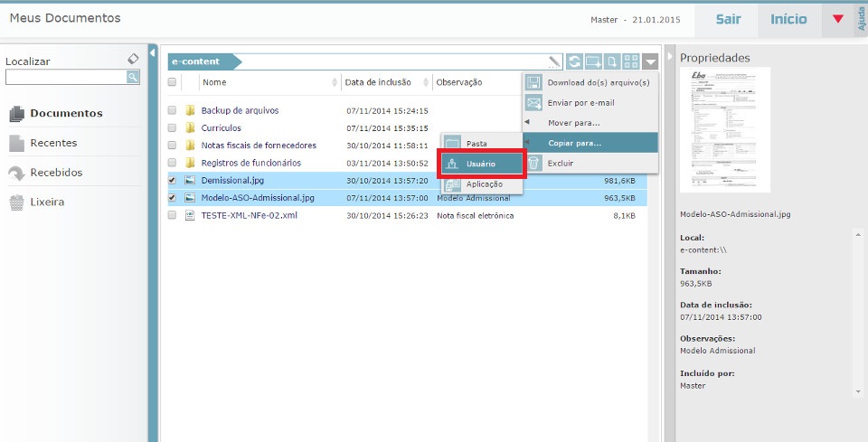Click the new document icon in toolbar
The height and width of the screenshot is (442, 868).
tap(612, 61)
